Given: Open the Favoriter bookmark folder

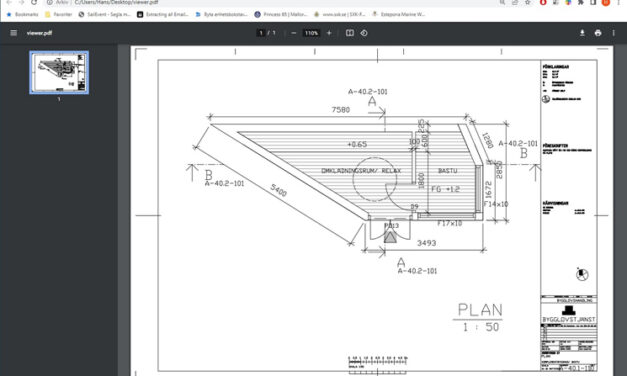Looking at the screenshot, I should [59, 14].
